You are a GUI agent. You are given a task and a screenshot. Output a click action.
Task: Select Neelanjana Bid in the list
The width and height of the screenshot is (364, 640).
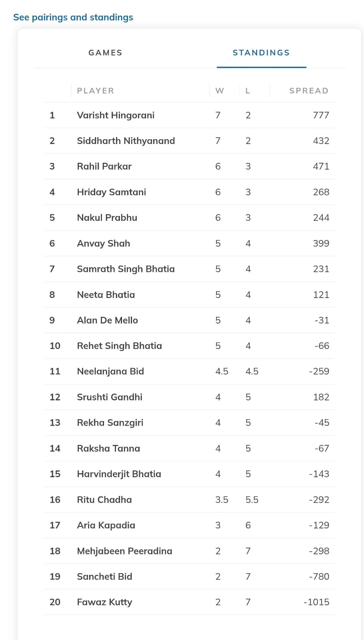pos(110,371)
